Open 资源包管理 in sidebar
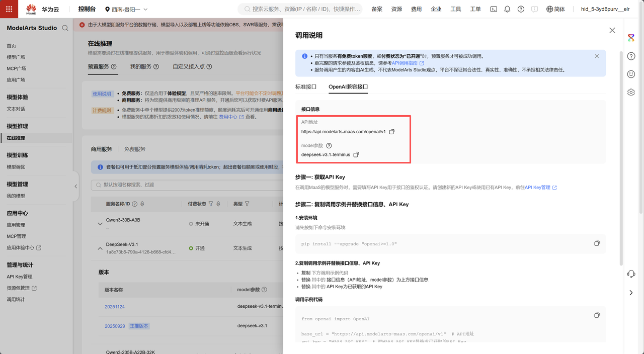The width and height of the screenshot is (644, 354). (22, 288)
